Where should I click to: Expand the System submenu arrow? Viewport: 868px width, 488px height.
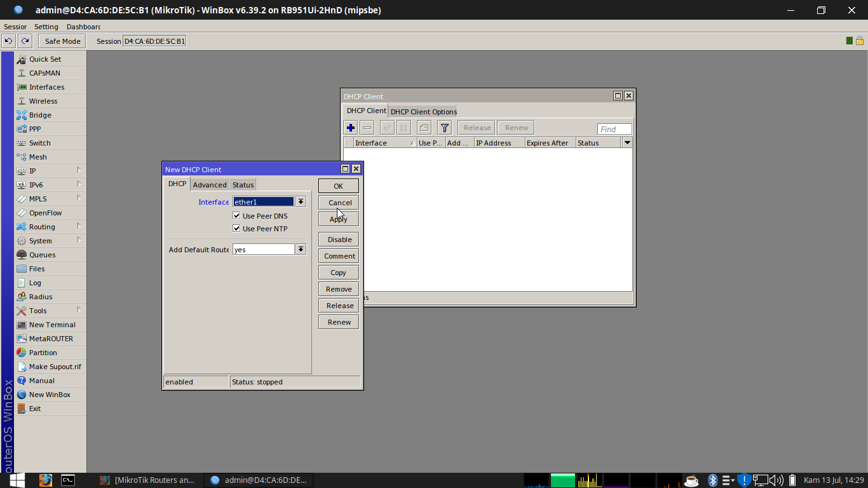click(x=79, y=240)
